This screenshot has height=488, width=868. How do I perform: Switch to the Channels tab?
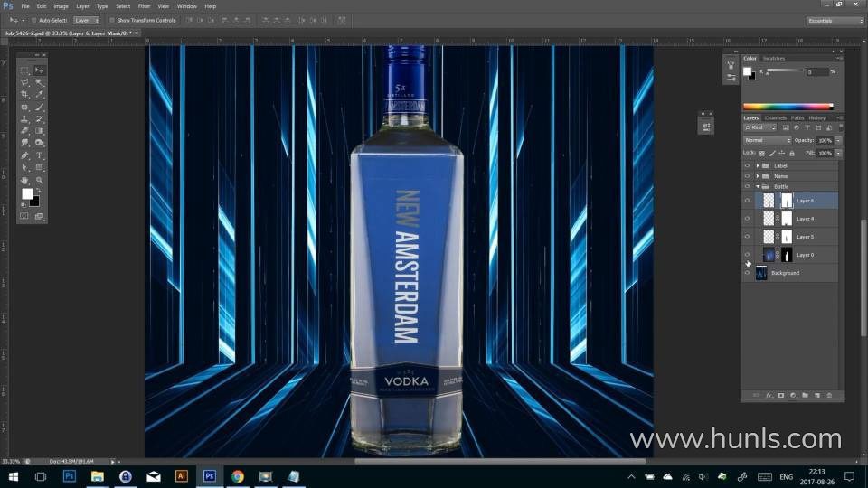coord(775,117)
